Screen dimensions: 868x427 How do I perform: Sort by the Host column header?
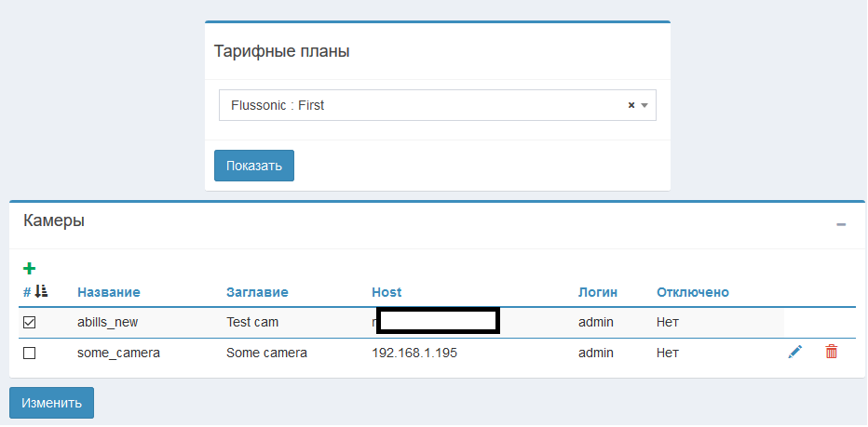tap(387, 292)
